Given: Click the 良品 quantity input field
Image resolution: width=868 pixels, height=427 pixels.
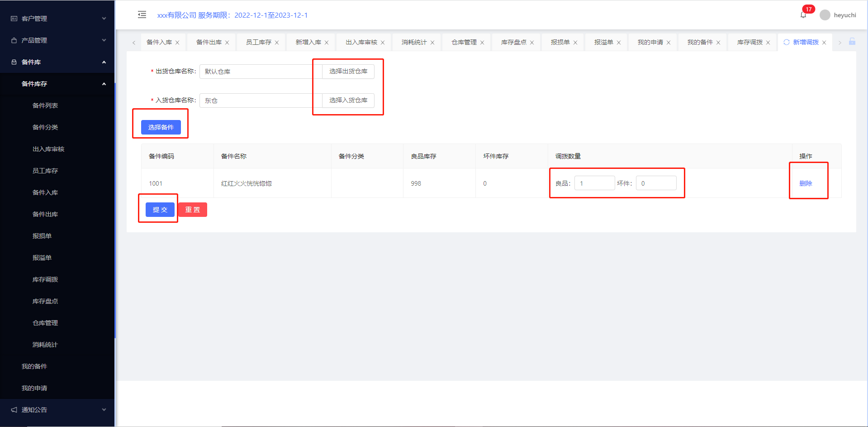Looking at the screenshot, I should [594, 183].
